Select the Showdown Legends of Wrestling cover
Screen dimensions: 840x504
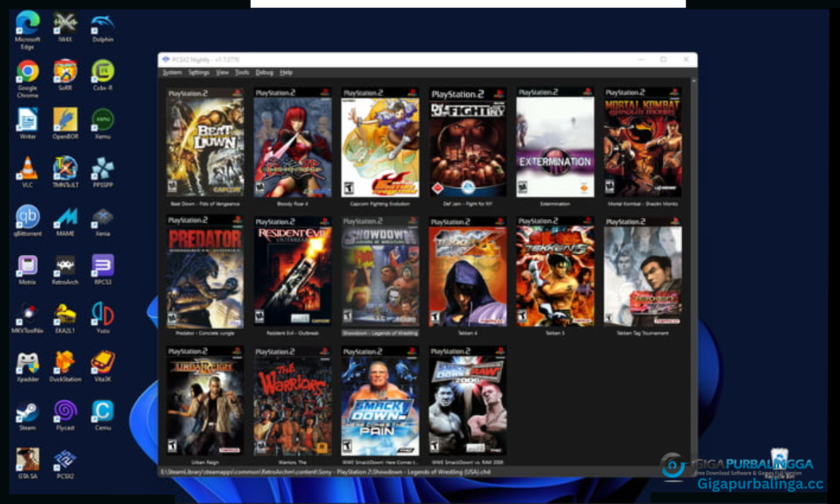380,272
